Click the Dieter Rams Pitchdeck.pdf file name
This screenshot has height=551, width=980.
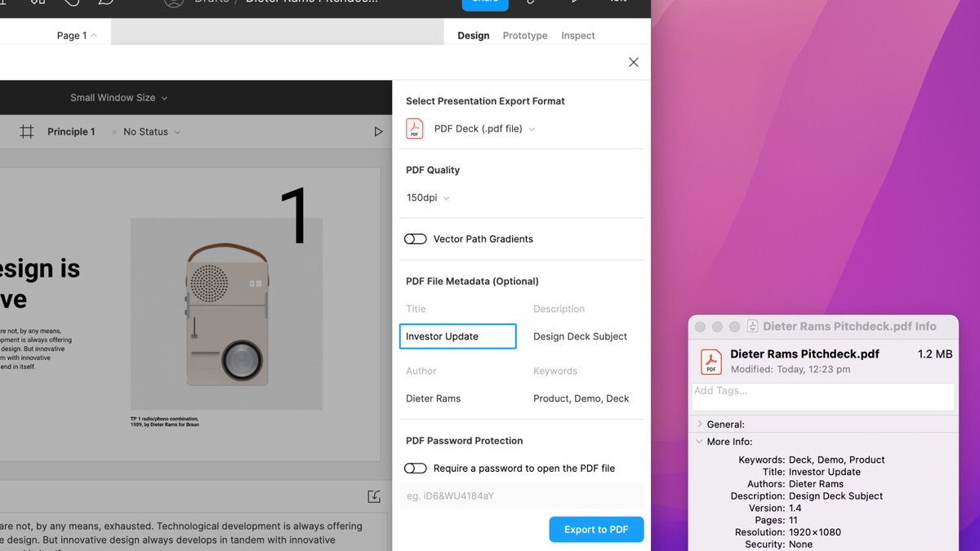pyautogui.click(x=804, y=354)
